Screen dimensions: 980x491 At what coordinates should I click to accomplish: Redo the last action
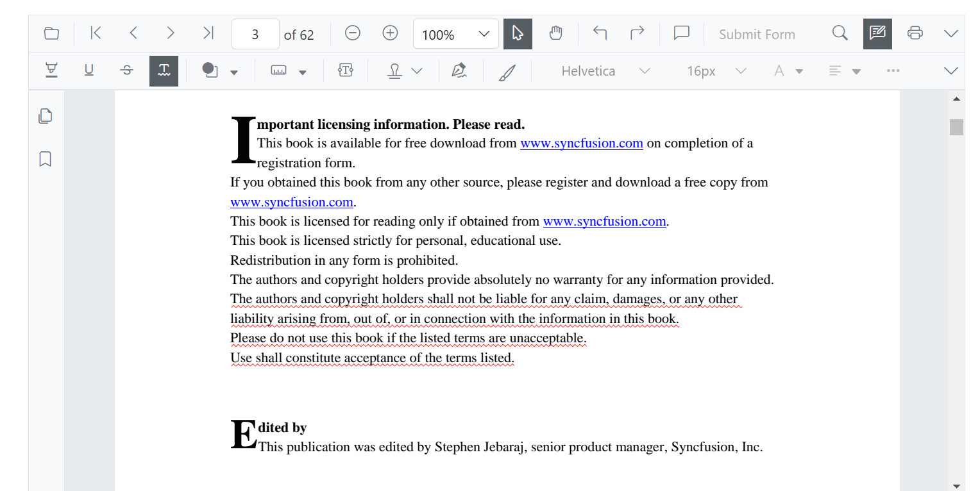(x=637, y=34)
